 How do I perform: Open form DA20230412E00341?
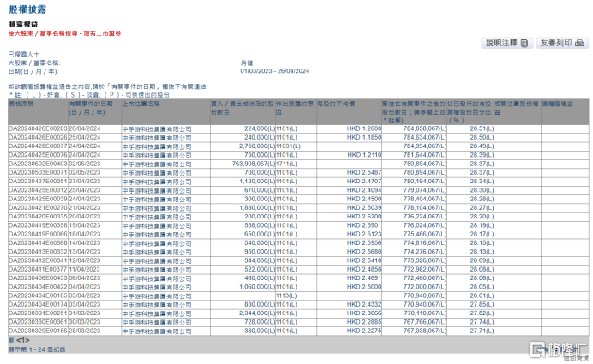[x=38, y=260]
